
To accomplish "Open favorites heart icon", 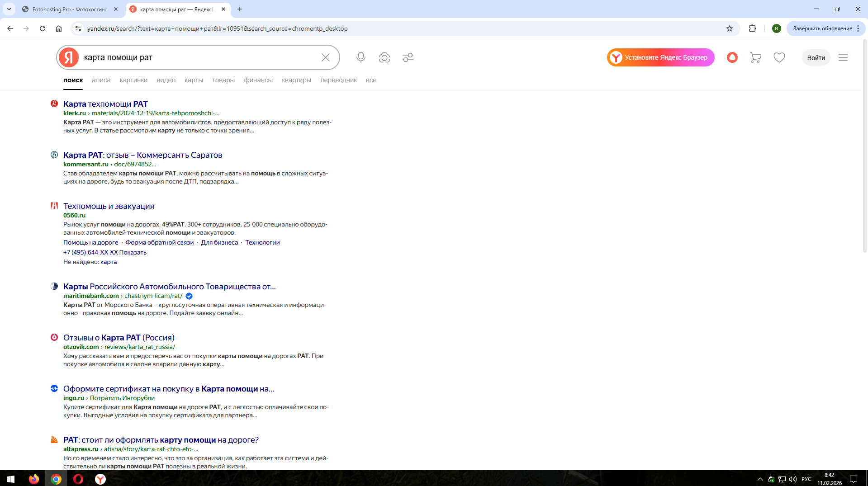I will [779, 57].
